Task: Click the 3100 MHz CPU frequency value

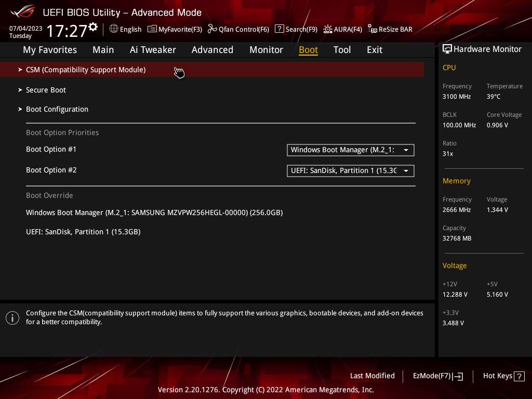Action: click(456, 97)
